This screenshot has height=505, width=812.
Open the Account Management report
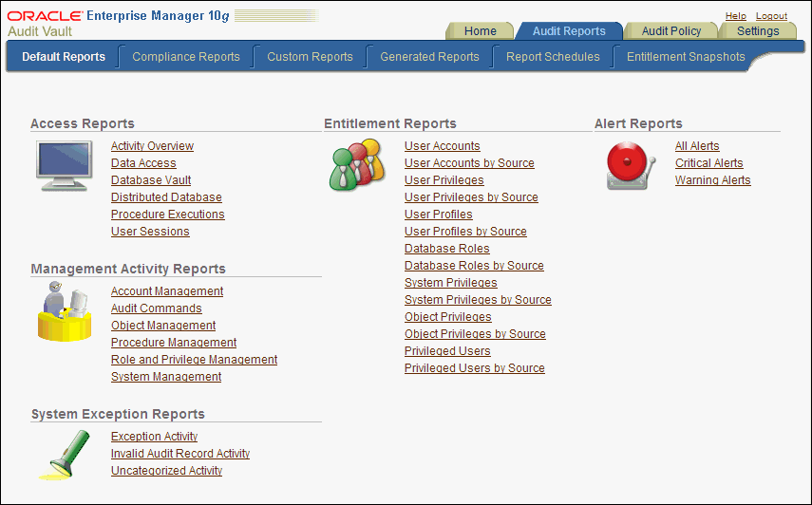[167, 291]
